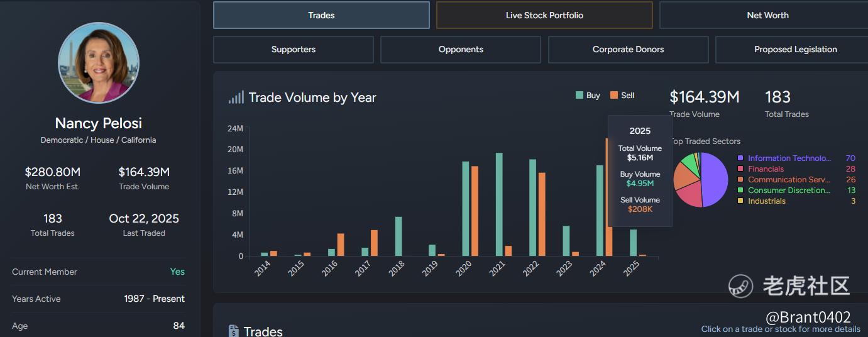This screenshot has width=868, height=337.
Task: Click the 2021 green Buy bar
Action: coord(499,204)
